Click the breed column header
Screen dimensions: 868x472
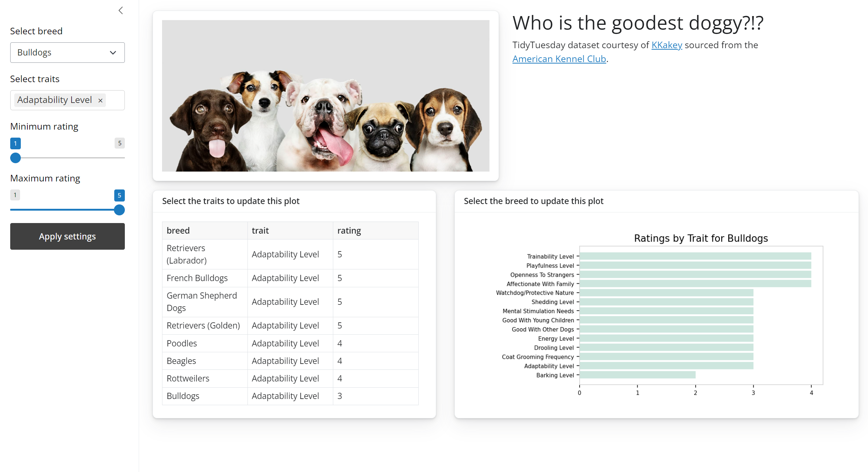click(x=178, y=230)
